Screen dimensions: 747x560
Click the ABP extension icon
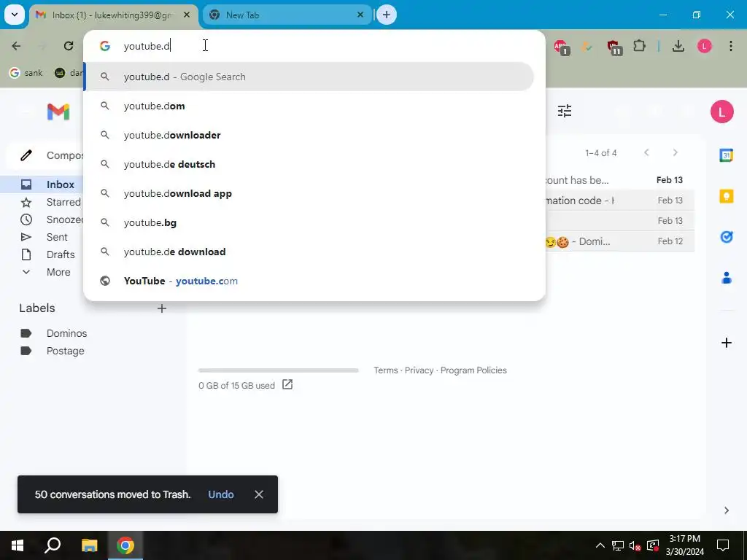pos(562,47)
